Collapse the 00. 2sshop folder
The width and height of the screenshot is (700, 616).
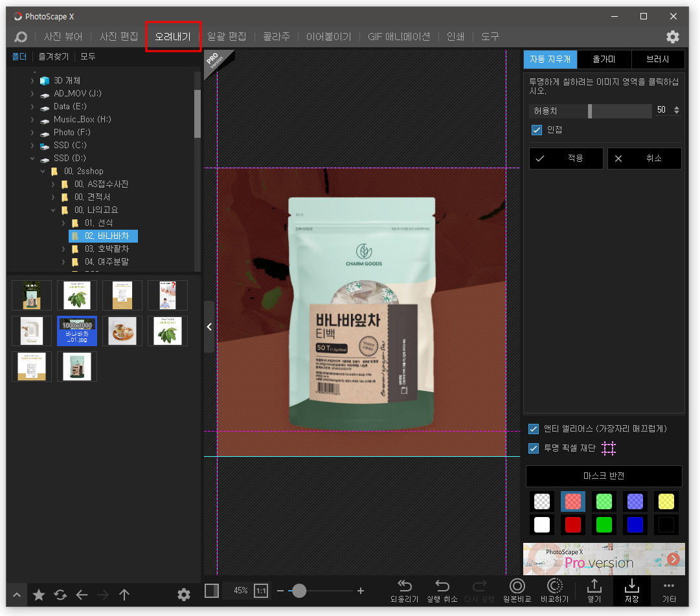43,171
